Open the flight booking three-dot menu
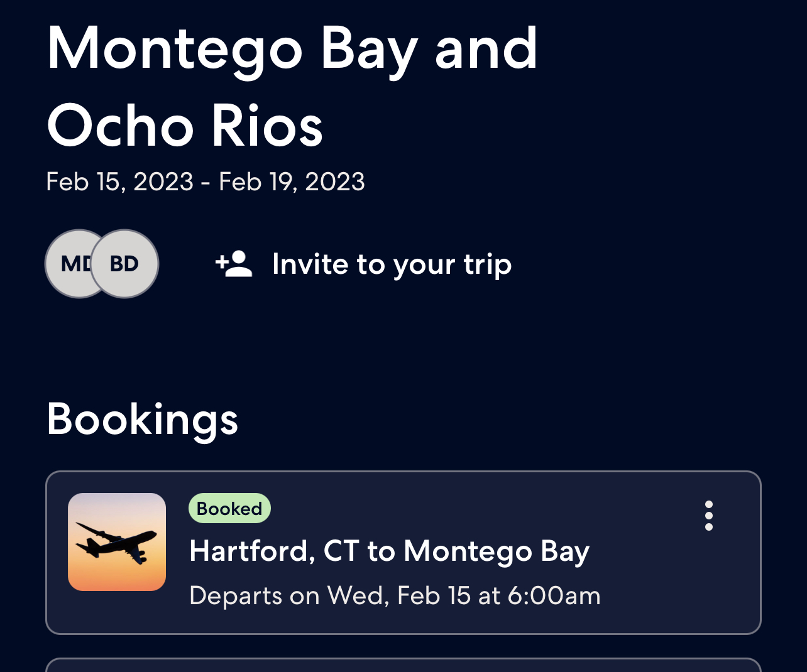This screenshot has width=807, height=672. pyautogui.click(x=708, y=516)
